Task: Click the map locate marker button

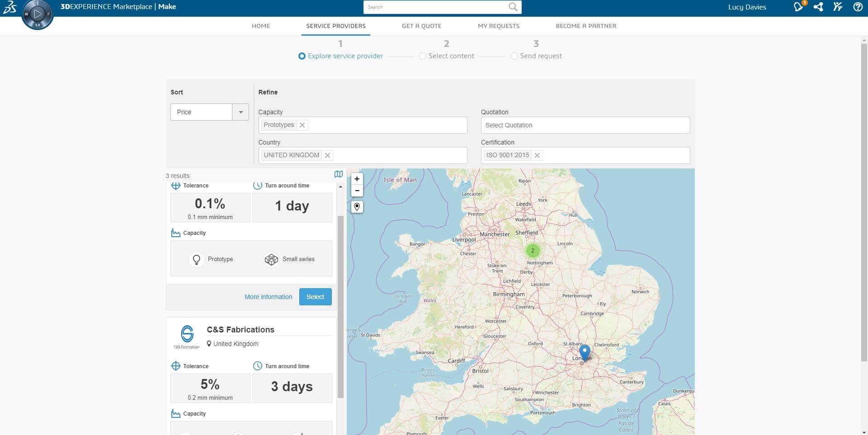Action: click(x=357, y=207)
